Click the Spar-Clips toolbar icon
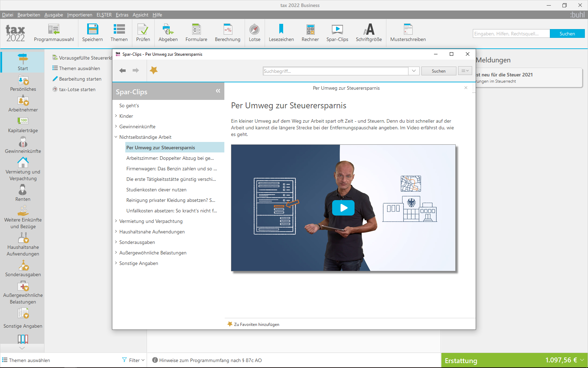The width and height of the screenshot is (588, 368). point(337,33)
